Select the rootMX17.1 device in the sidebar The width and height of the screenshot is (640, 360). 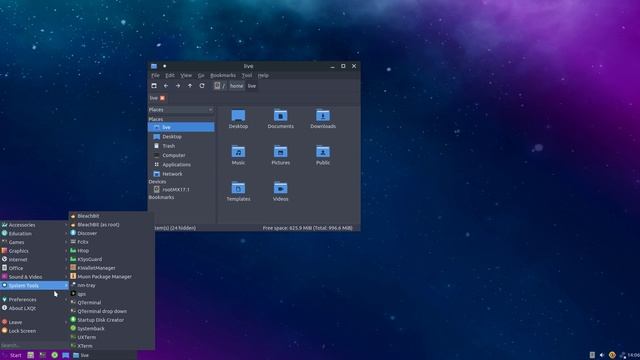(x=181, y=189)
